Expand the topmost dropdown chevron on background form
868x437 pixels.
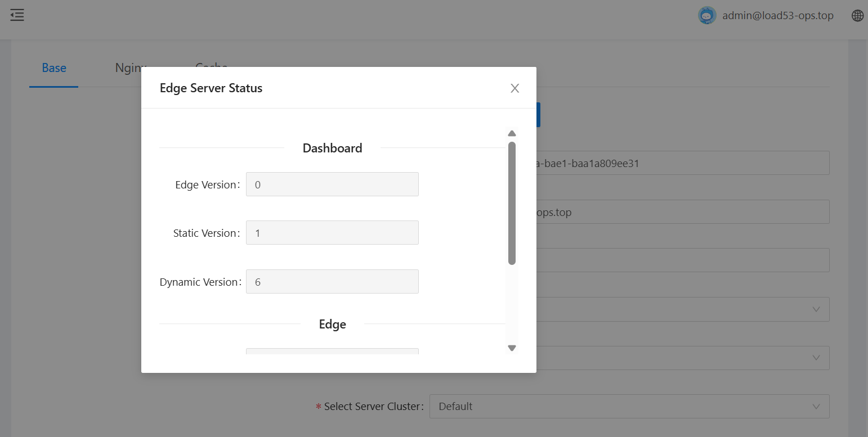point(816,309)
